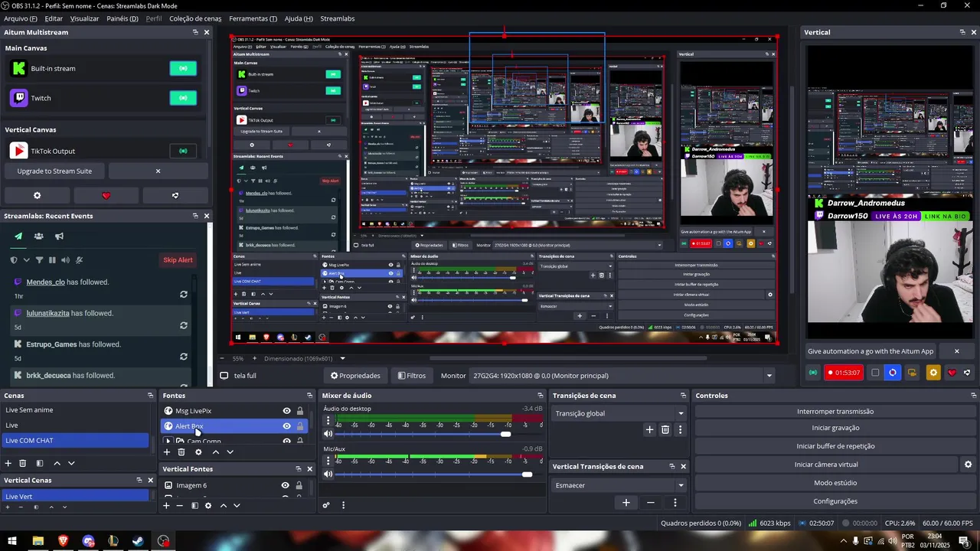The height and width of the screenshot is (551, 980).
Task: Open Configurações in Controles
Action: [835, 501]
